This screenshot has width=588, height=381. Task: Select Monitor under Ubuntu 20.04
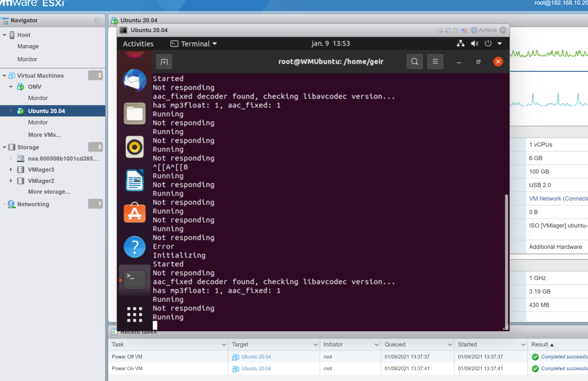click(x=38, y=122)
